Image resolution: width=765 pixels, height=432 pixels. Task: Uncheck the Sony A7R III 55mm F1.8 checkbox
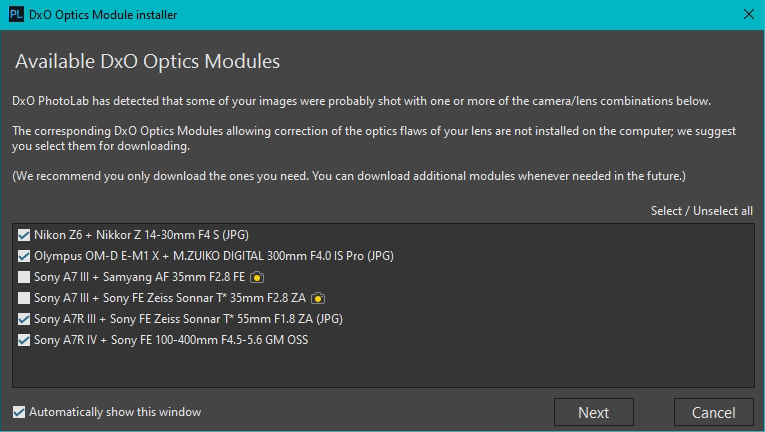point(23,319)
